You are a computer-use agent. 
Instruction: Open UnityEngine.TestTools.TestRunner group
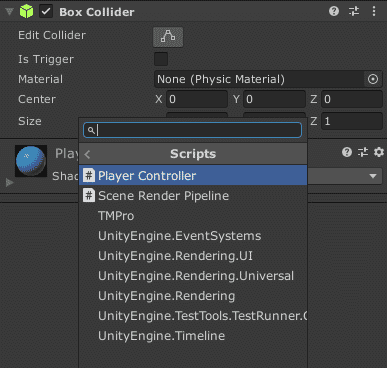193,316
